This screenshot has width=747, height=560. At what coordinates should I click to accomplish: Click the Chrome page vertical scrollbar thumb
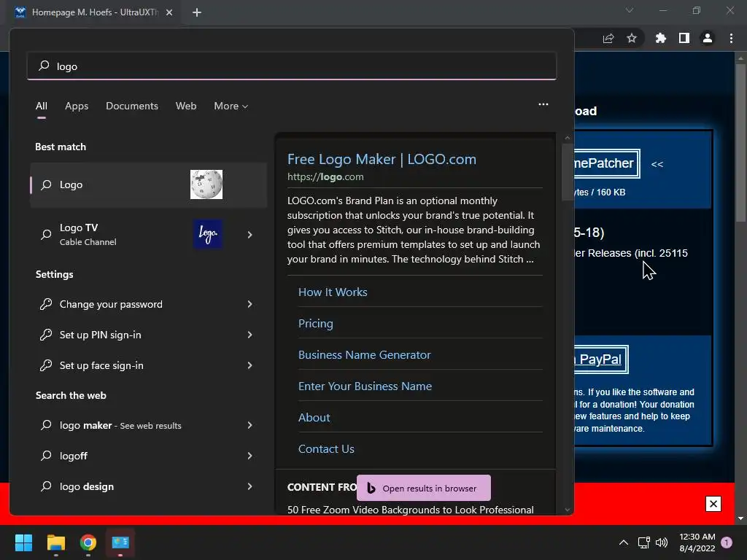click(740, 143)
